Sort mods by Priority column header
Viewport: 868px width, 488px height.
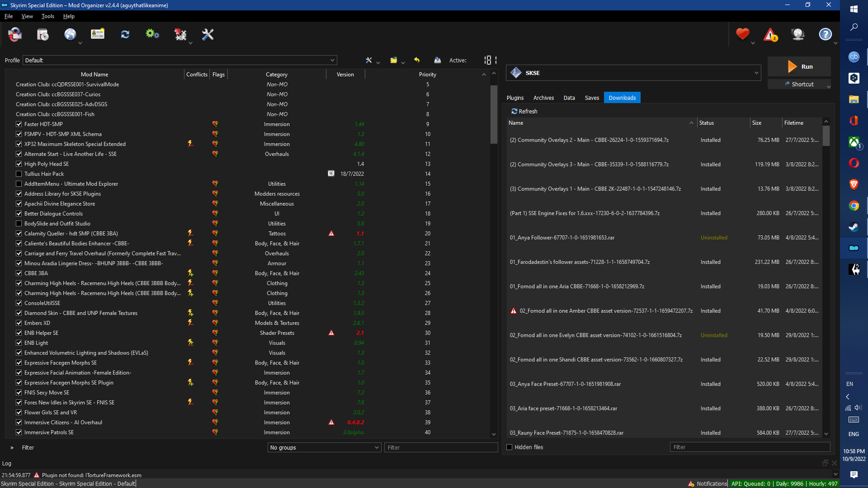pyautogui.click(x=427, y=75)
